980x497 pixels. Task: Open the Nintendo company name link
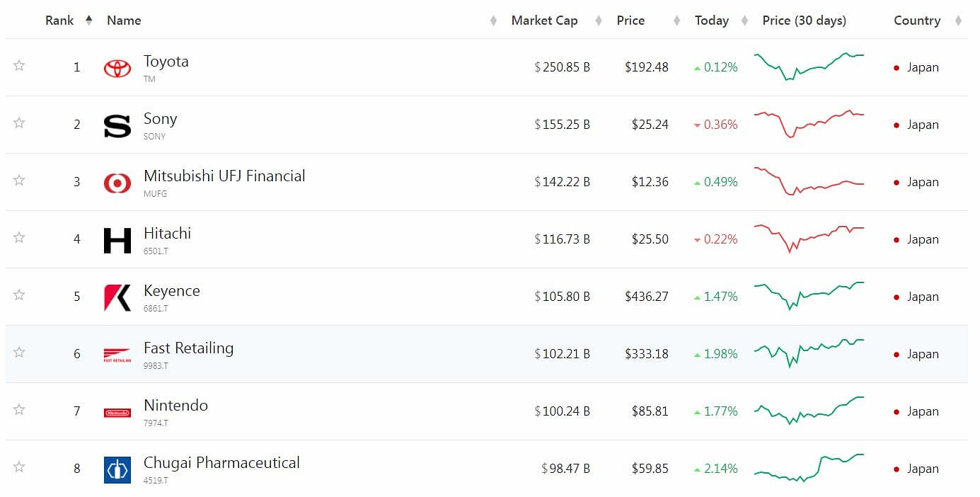pyautogui.click(x=175, y=406)
